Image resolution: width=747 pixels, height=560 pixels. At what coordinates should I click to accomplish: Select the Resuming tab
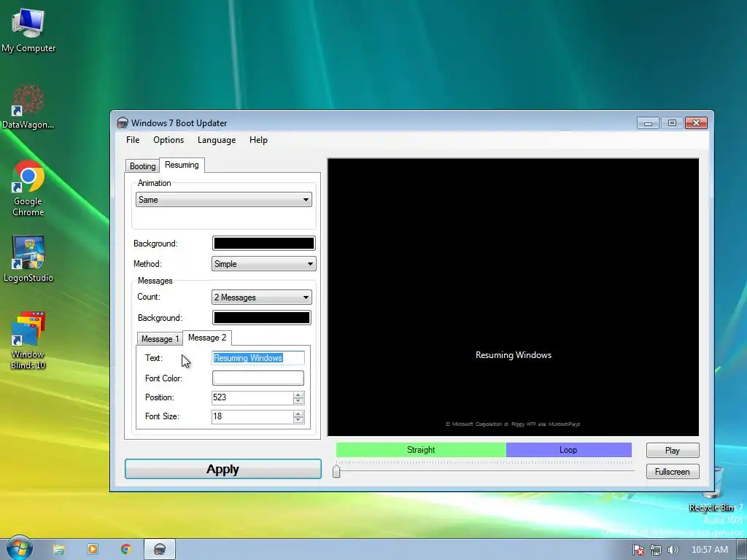pos(182,165)
